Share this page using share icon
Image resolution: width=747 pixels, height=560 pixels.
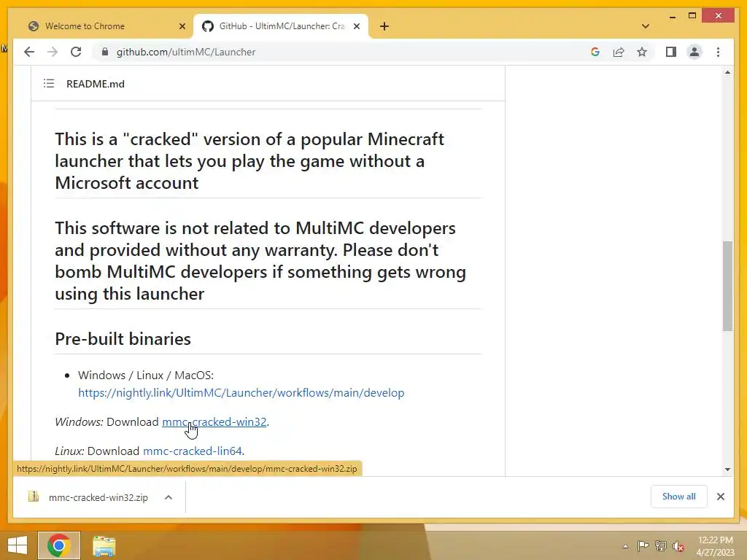tap(619, 52)
